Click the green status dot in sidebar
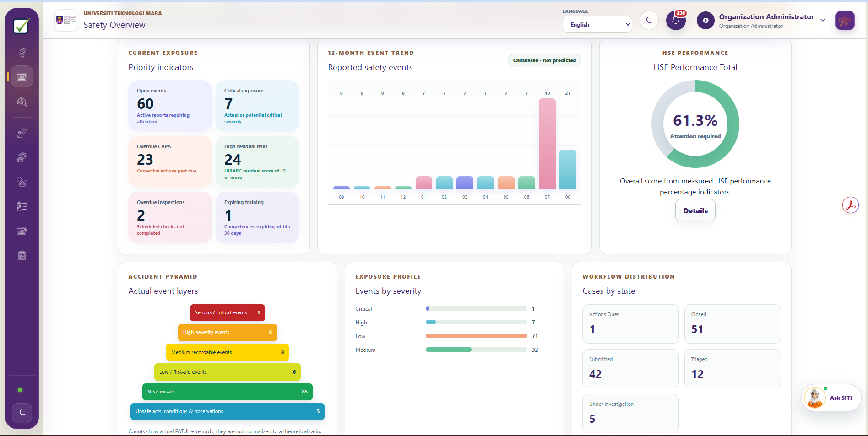This screenshot has width=868, height=436. click(x=20, y=390)
